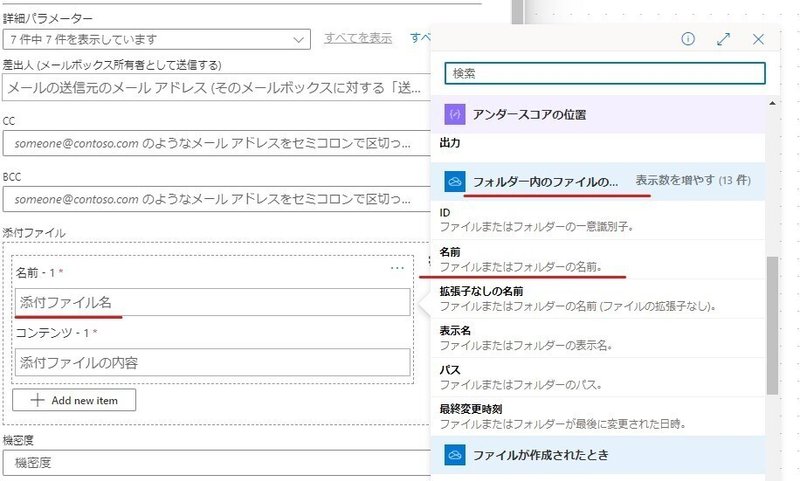The image size is (800, 481).
Task: Close the dynamic content panel
Action: [758, 39]
